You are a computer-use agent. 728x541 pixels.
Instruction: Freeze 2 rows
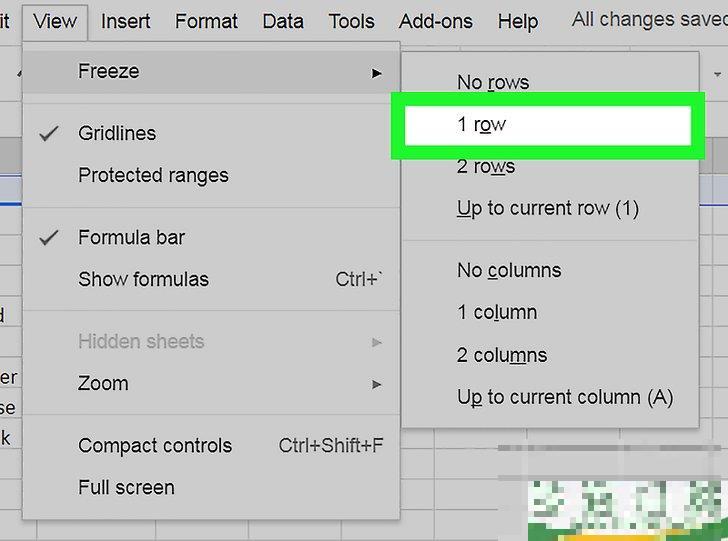[486, 166]
